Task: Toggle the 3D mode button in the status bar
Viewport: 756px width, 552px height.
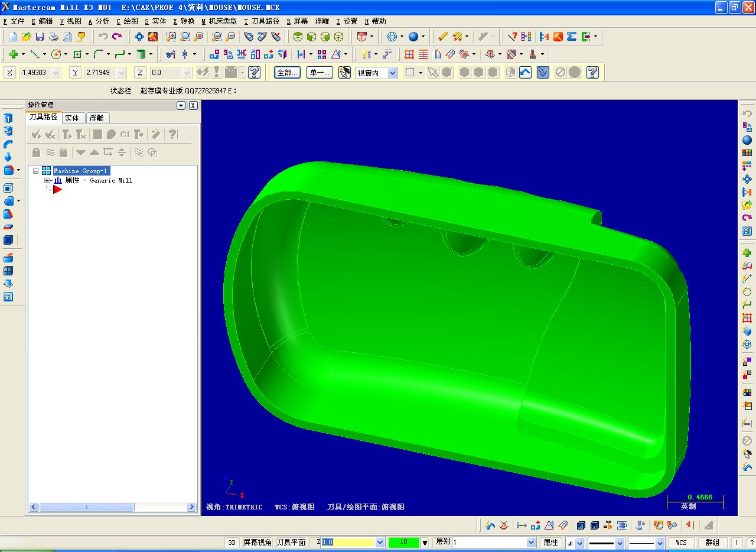Action: 232,543
